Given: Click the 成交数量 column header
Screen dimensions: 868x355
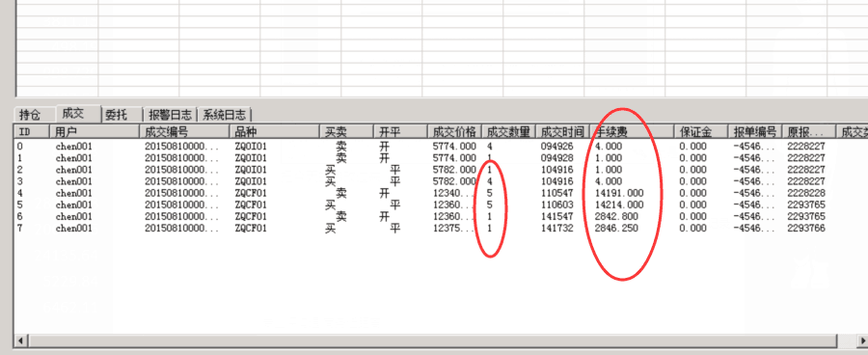Looking at the screenshot, I should (x=508, y=132).
